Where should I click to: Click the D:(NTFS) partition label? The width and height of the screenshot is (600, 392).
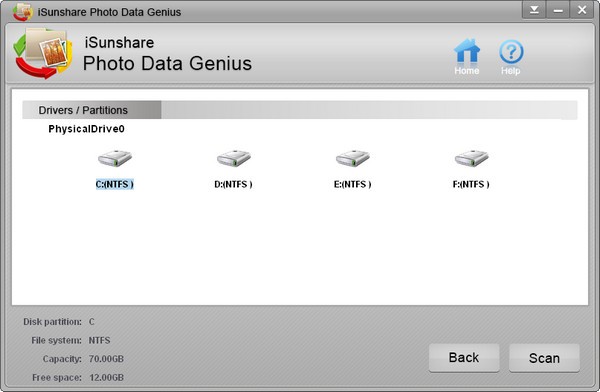[x=233, y=184]
